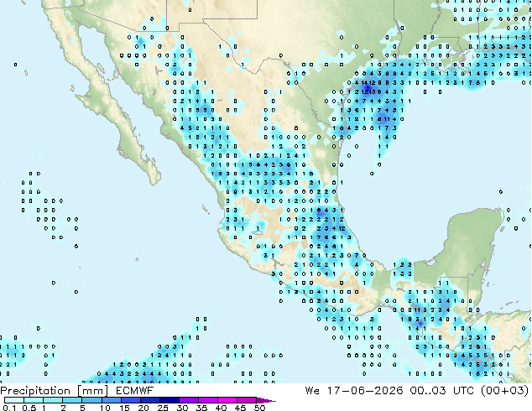Click the legend label '10'

(105, 408)
